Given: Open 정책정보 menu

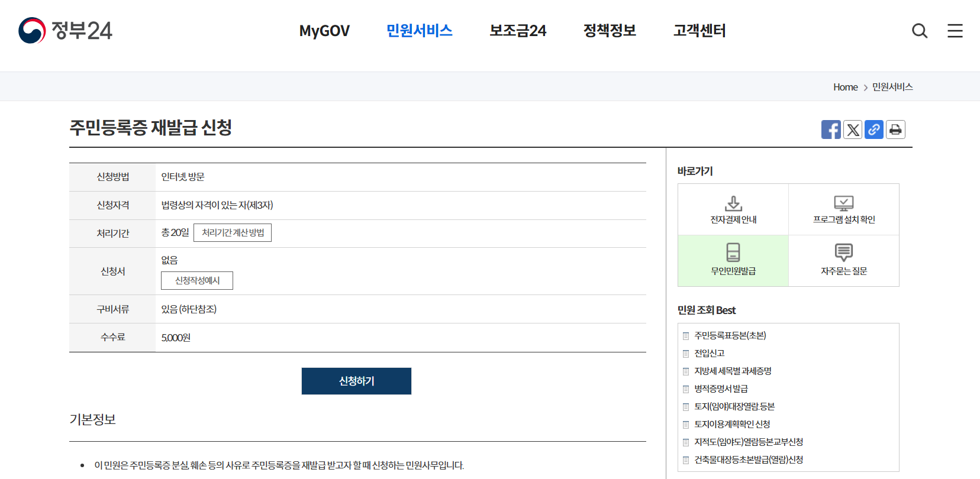Looking at the screenshot, I should pyautogui.click(x=610, y=31).
